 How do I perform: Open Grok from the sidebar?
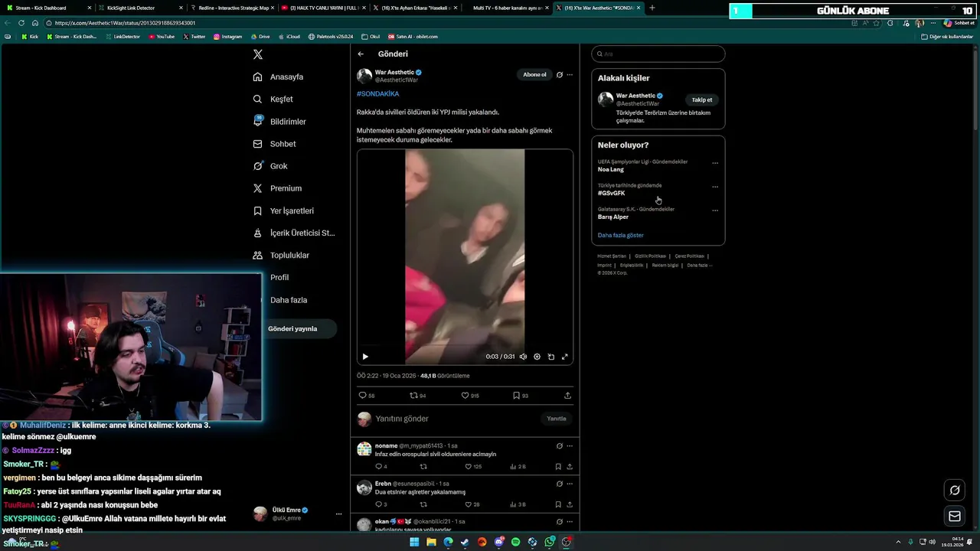click(x=270, y=166)
